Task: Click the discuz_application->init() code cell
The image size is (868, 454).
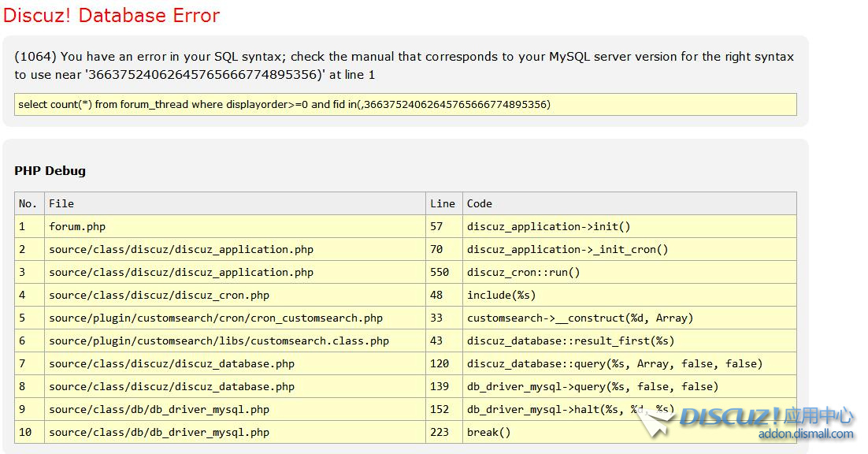Action: [548, 226]
